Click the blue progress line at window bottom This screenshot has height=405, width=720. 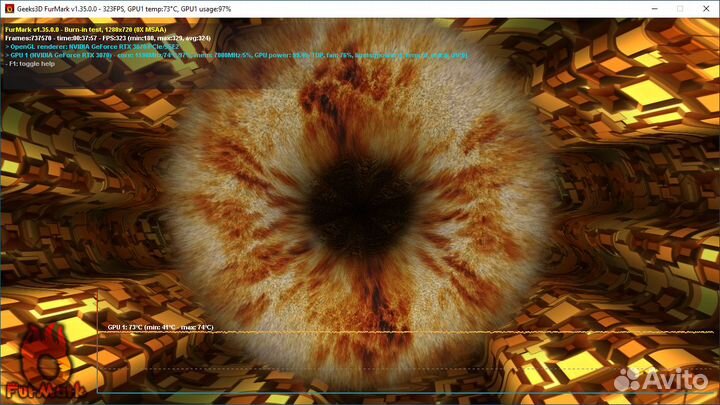(x=400, y=393)
